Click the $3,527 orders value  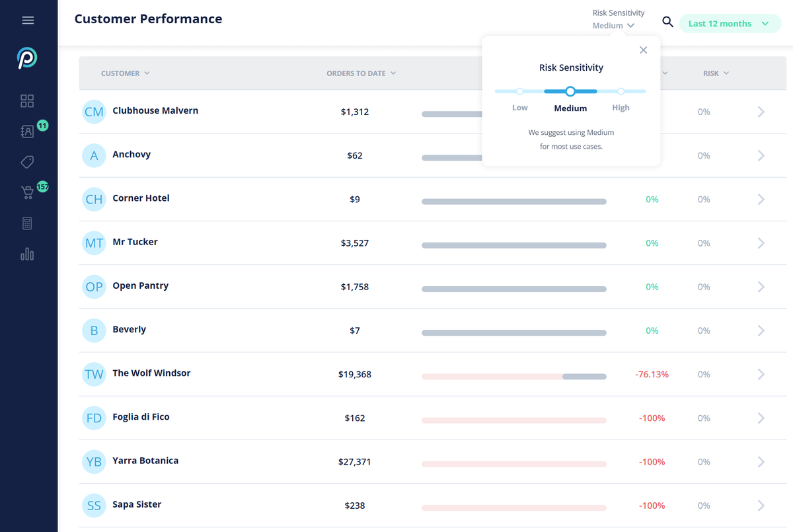[355, 243]
